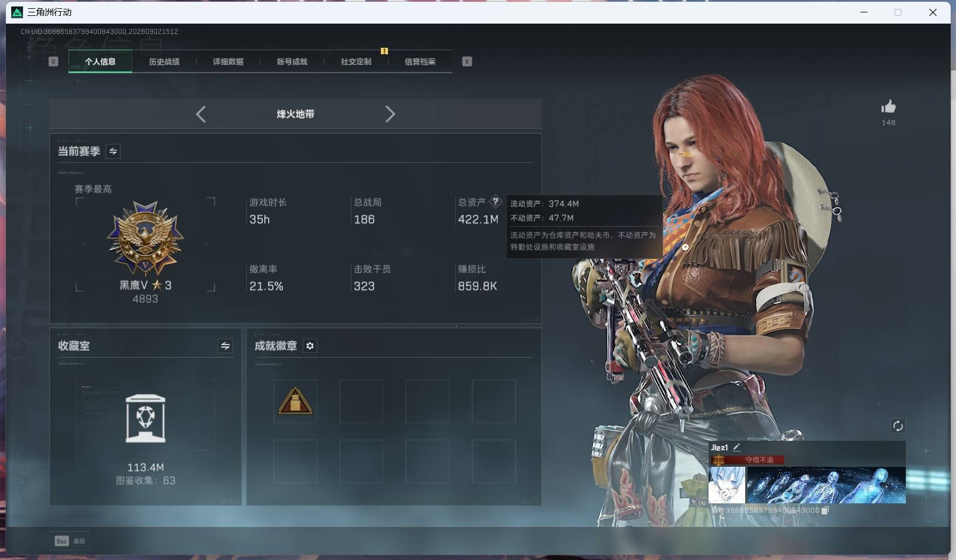
Task: Like this profile with thumbs-up icon
Action: tap(888, 107)
